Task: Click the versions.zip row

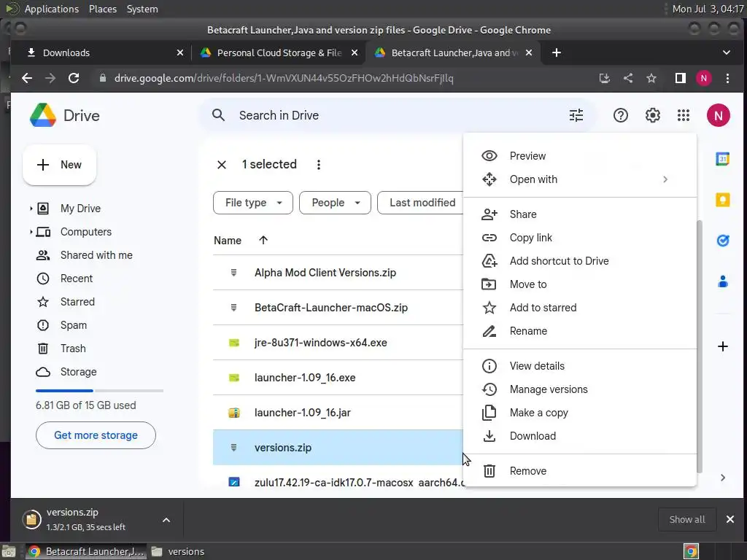Action: point(338,448)
